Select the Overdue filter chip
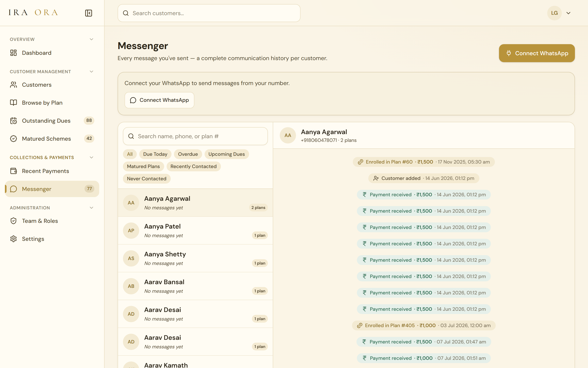Screen dimensions: 588x368 188,154
